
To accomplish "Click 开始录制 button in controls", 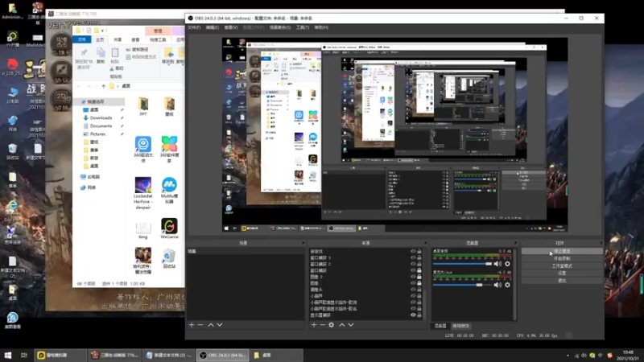I will coord(562,258).
